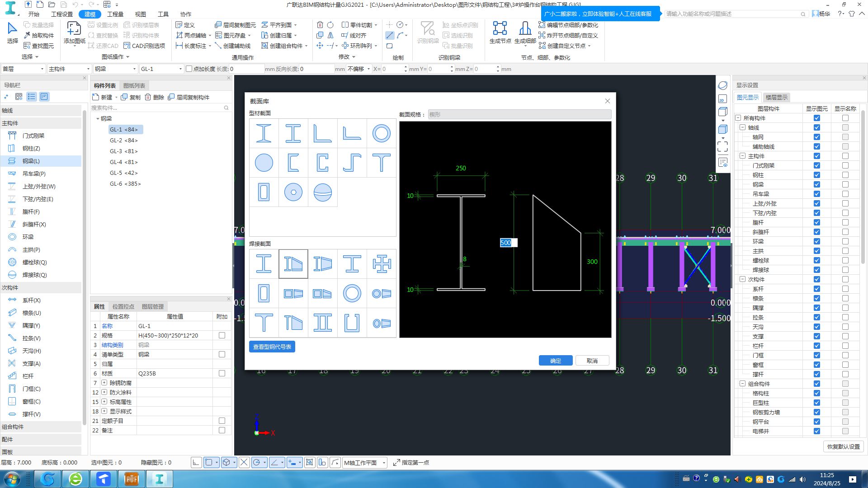Click the 生成节点 generate node icon
This screenshot has width=868, height=488.
500,33
